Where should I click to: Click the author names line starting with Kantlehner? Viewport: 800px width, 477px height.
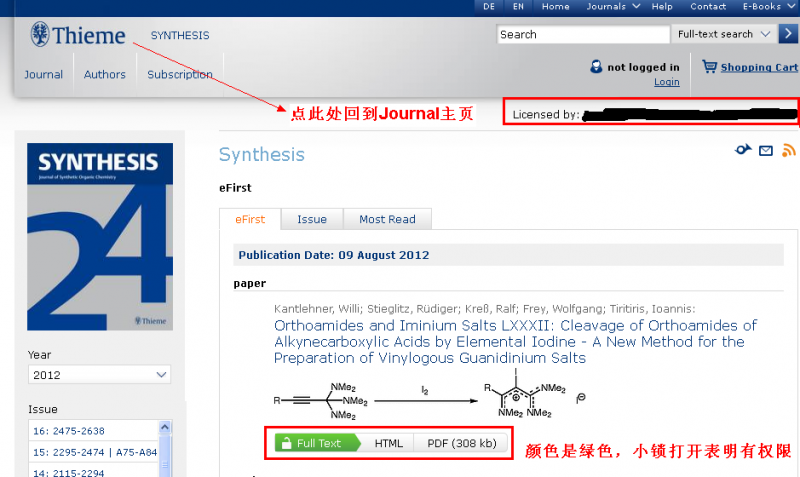tap(484, 309)
